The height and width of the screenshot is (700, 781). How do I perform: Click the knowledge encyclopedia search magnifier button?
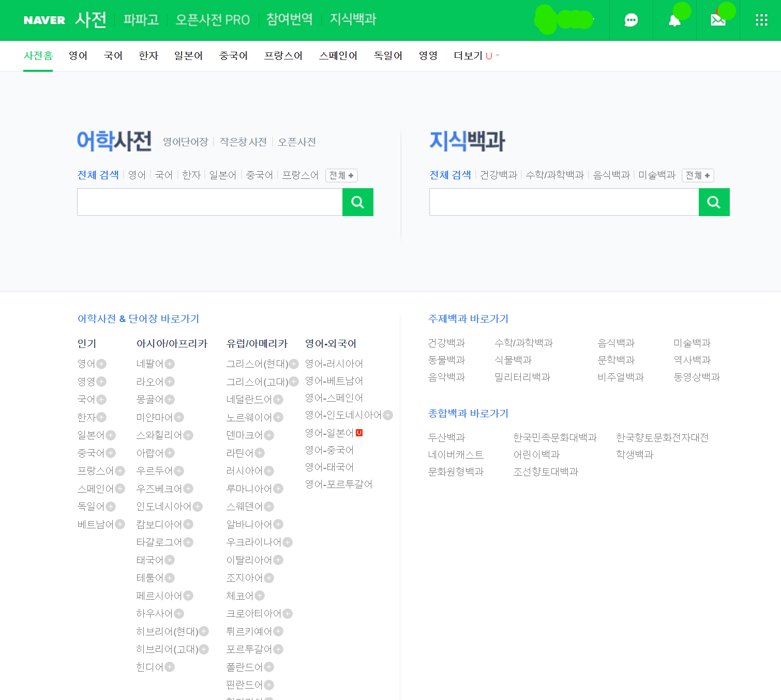point(714,202)
